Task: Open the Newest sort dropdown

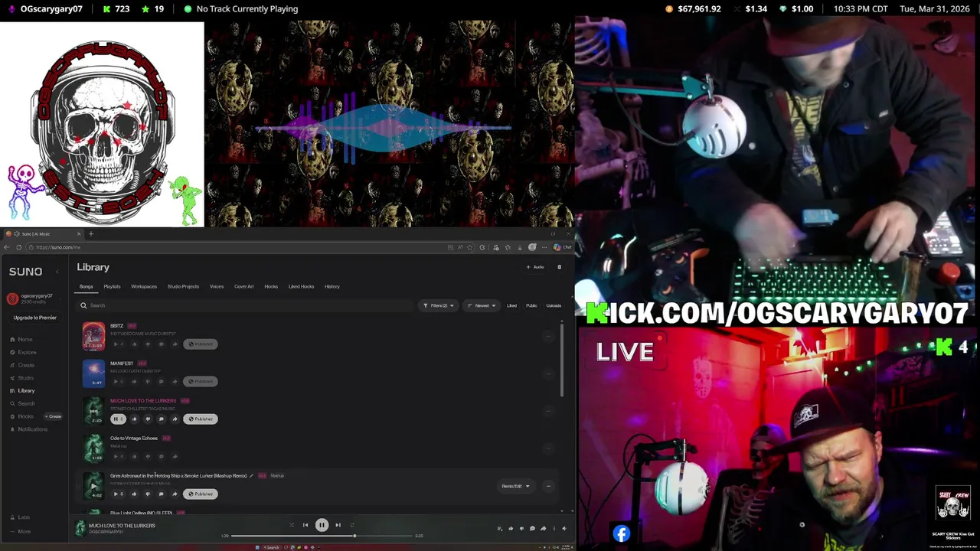Action: coord(482,305)
